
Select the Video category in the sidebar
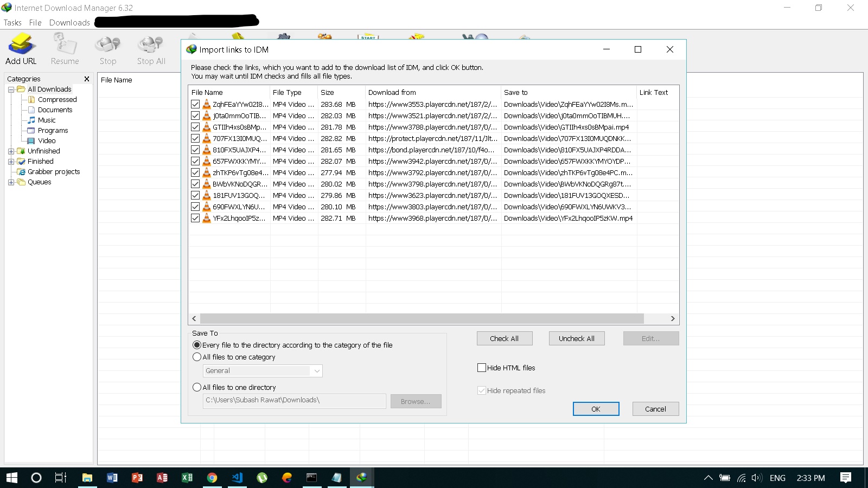[x=47, y=140]
